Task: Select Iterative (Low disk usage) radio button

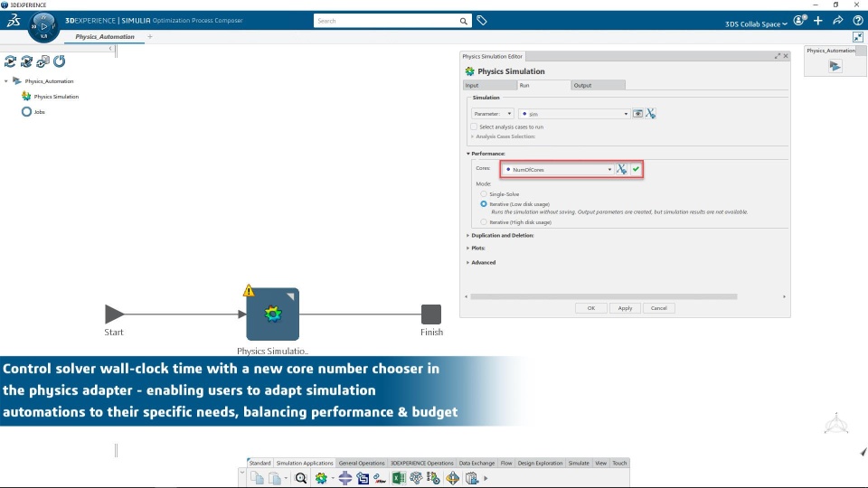Action: (484, 204)
